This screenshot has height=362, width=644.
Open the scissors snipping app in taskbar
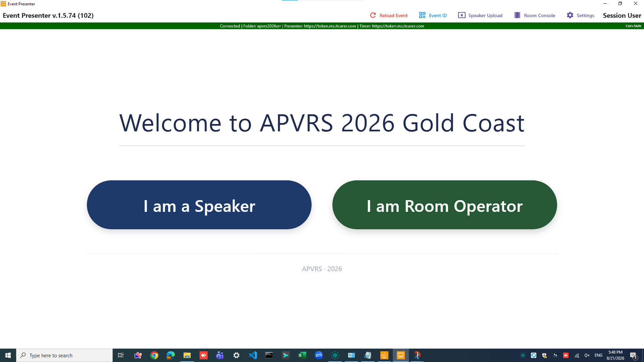click(417, 355)
